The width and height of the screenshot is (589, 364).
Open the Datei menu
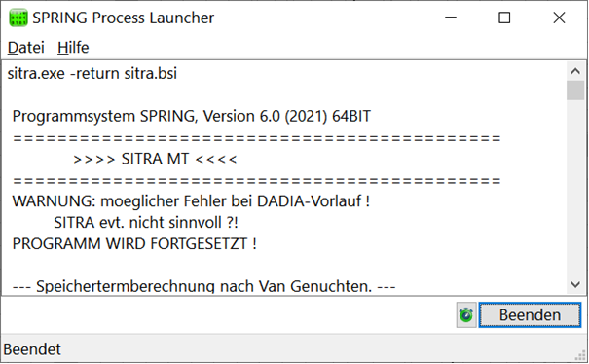(26, 48)
